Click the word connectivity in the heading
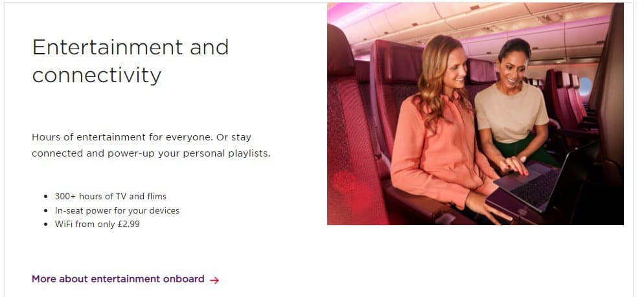The height and width of the screenshot is (297, 644). point(97,75)
